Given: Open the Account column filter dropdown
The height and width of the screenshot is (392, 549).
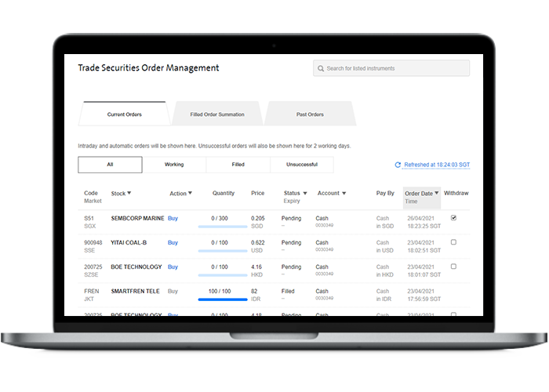Looking at the screenshot, I should (x=344, y=193).
